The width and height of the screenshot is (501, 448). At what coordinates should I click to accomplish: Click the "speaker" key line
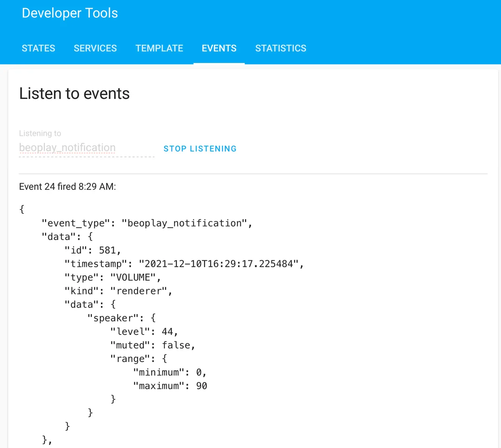121,318
